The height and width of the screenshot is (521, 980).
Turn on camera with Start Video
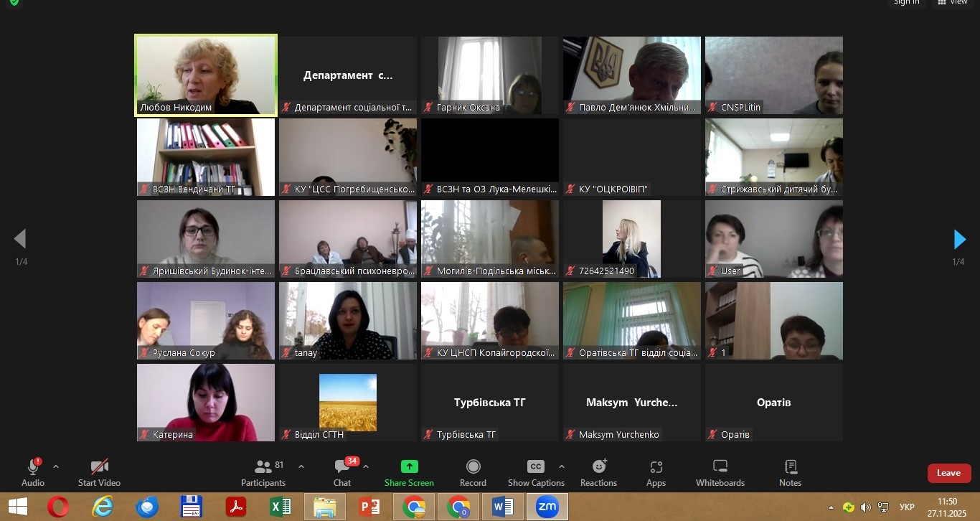[x=99, y=473]
